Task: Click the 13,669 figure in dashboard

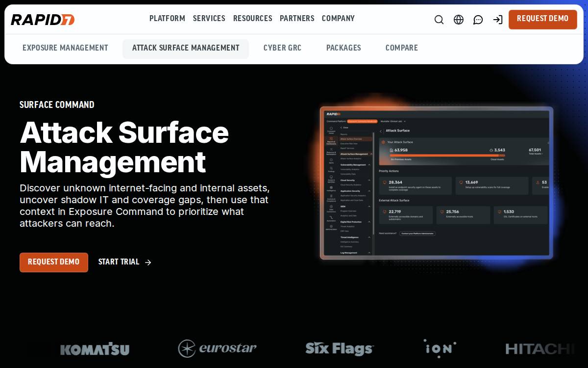Action: coord(471,182)
